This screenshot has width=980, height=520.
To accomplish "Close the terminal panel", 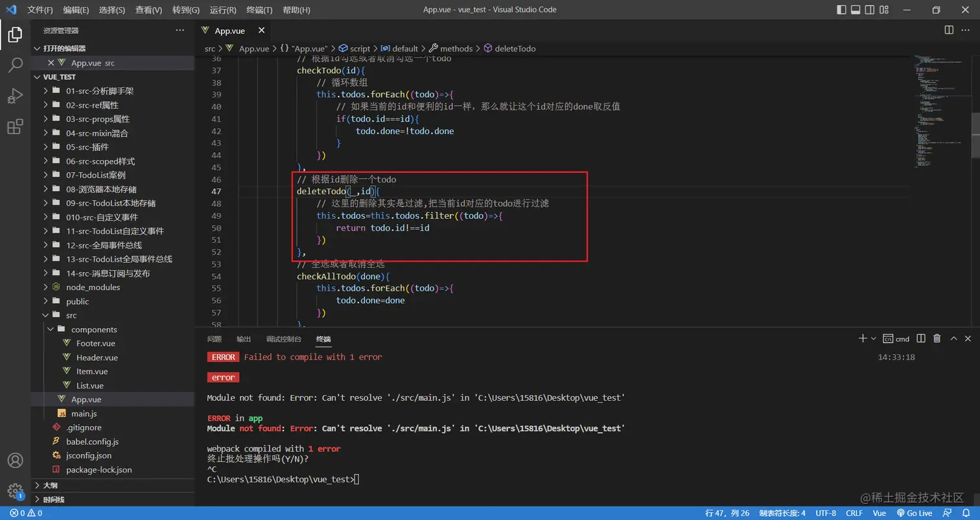I will (968, 339).
